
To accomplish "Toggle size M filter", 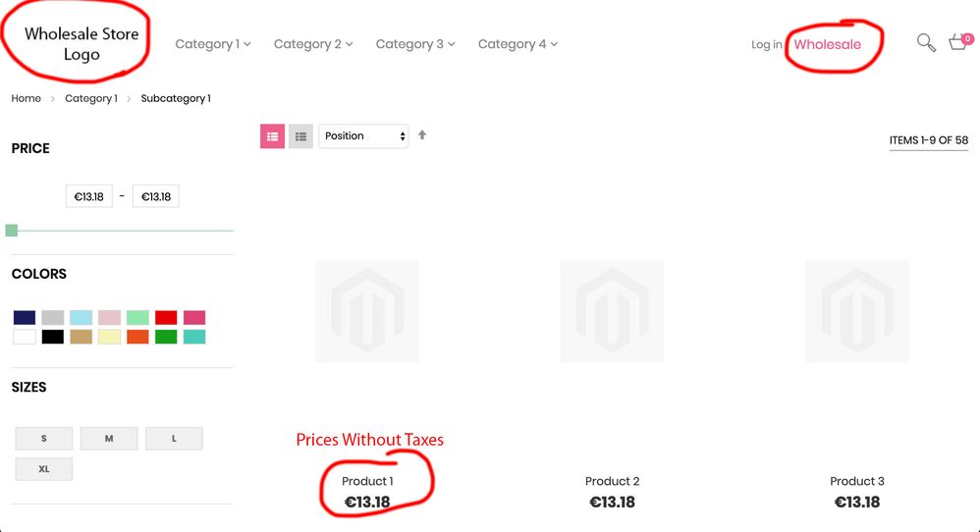I will coord(109,439).
